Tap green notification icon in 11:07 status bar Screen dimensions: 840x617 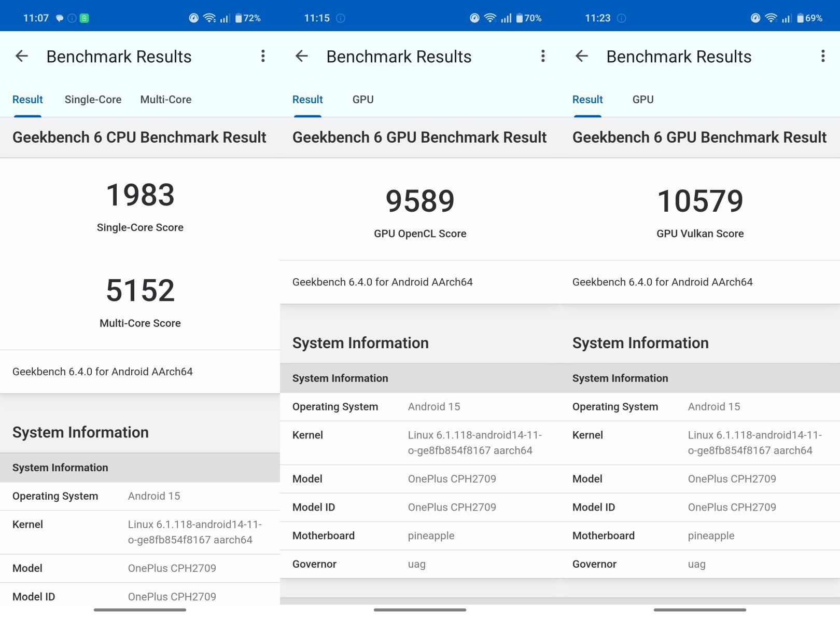85,18
